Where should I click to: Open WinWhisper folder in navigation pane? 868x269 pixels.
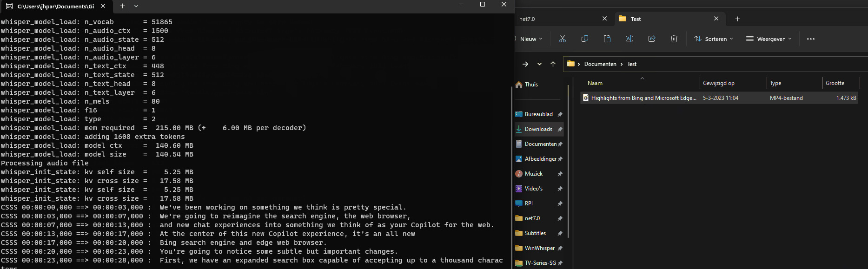coord(539,248)
